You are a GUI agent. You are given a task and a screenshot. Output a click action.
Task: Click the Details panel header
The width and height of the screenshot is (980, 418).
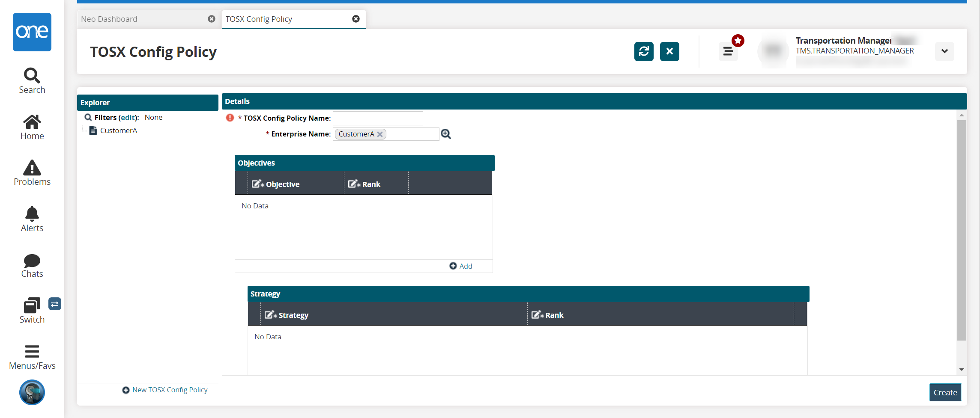pyautogui.click(x=594, y=101)
